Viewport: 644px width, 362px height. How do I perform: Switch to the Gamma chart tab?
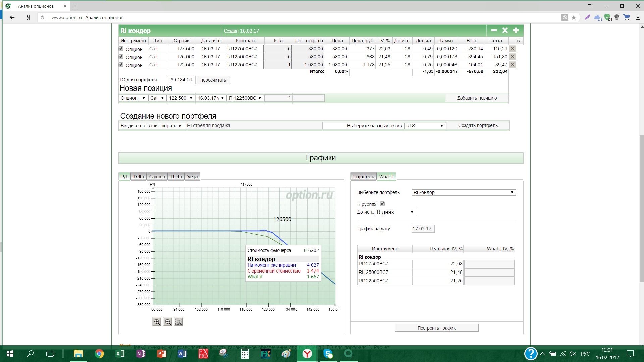pyautogui.click(x=157, y=177)
